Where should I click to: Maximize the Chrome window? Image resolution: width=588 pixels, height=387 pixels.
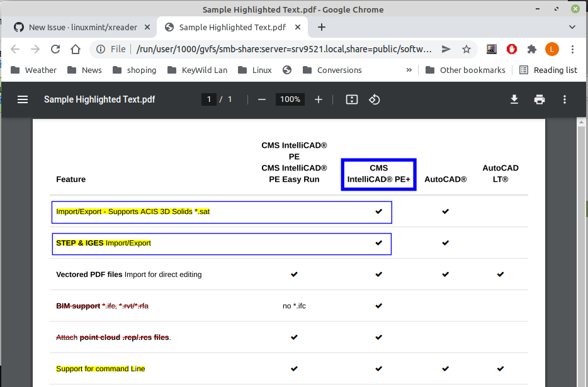[557, 9]
